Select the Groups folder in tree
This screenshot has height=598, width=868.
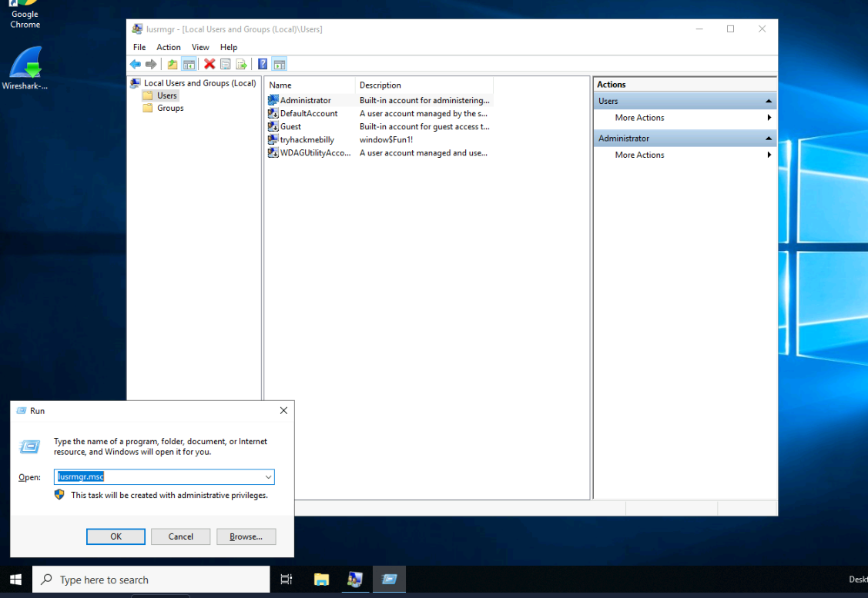coord(170,109)
